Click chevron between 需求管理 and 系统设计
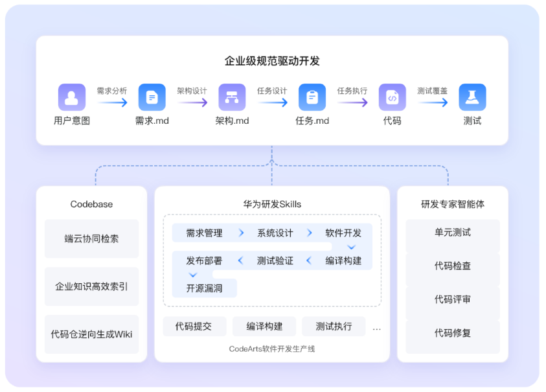This screenshot has height=392, width=546. pyautogui.click(x=241, y=233)
